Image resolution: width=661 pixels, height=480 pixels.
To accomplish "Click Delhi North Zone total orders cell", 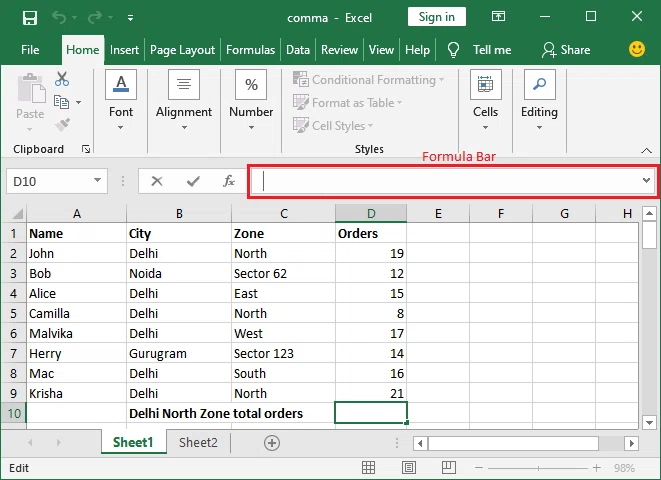I will 216,413.
